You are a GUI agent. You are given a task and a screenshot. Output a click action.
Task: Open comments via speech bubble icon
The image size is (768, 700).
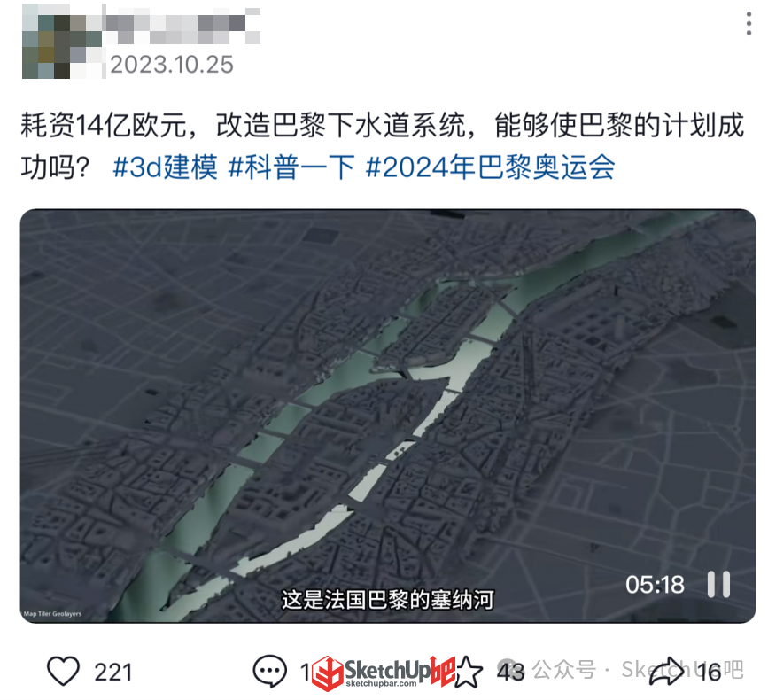click(270, 671)
